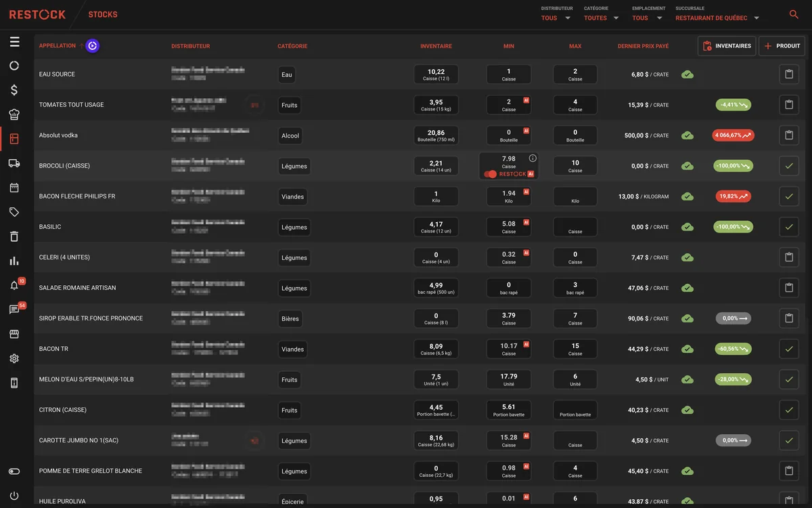812x508 pixels.
Task: Click the Inventaires button
Action: pos(727,46)
